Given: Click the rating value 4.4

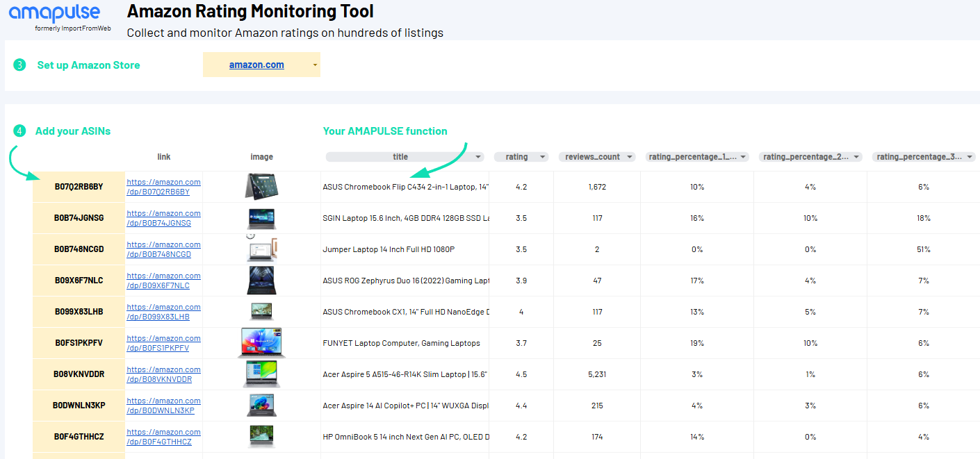Looking at the screenshot, I should 521,406.
